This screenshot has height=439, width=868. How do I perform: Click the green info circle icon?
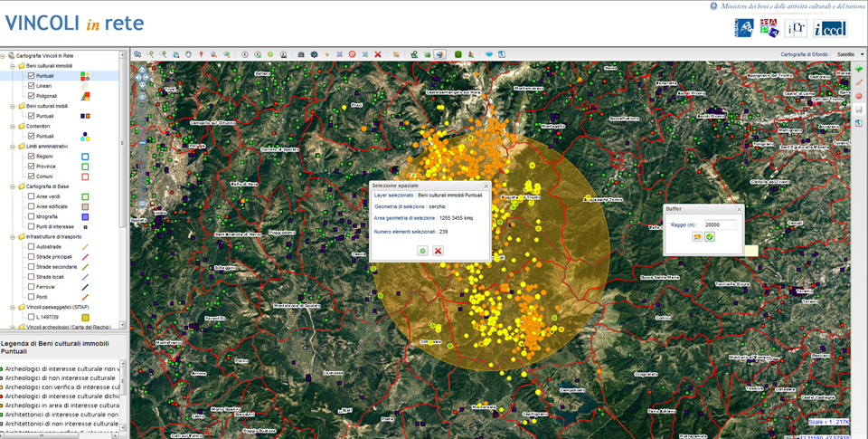pos(270,54)
